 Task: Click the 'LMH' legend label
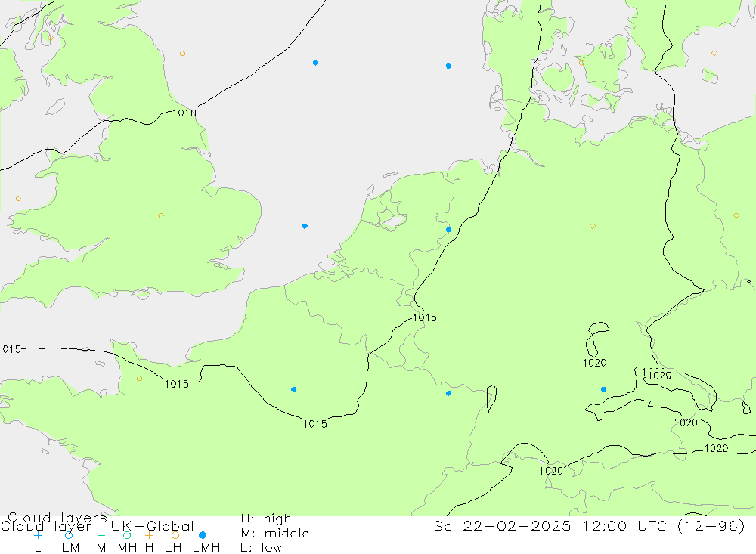(206, 548)
